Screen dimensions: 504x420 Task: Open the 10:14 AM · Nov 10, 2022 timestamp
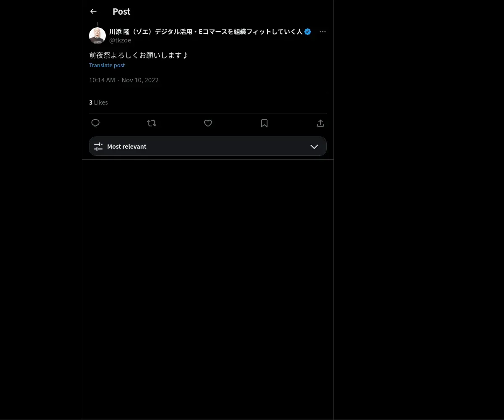[124, 80]
